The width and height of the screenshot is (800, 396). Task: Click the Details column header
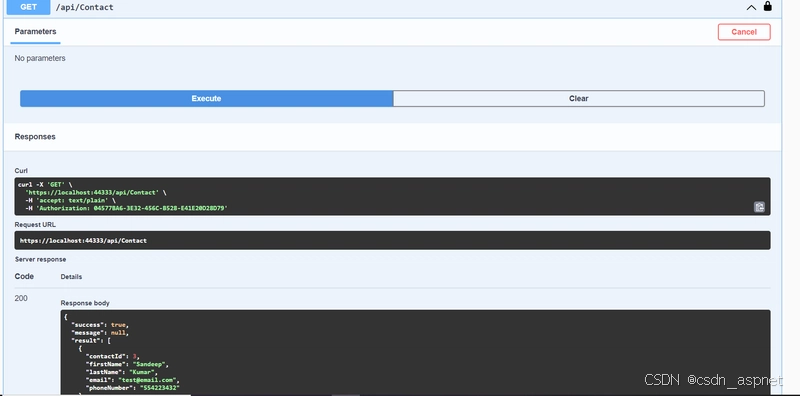71,277
